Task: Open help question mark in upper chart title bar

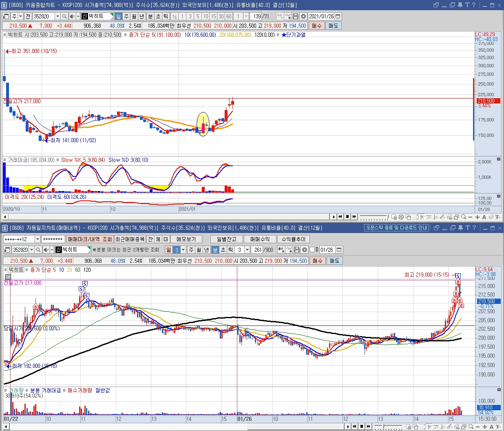Action: 474,5
